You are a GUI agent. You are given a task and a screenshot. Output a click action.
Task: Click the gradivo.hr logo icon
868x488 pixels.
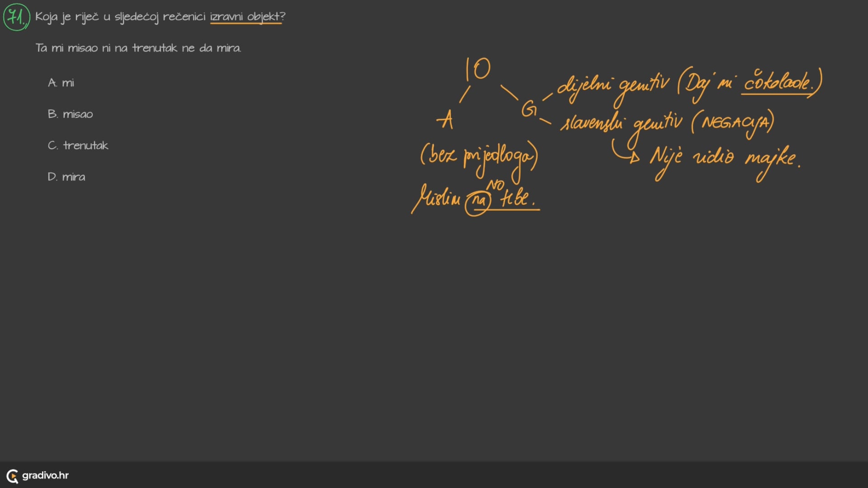click(x=12, y=476)
